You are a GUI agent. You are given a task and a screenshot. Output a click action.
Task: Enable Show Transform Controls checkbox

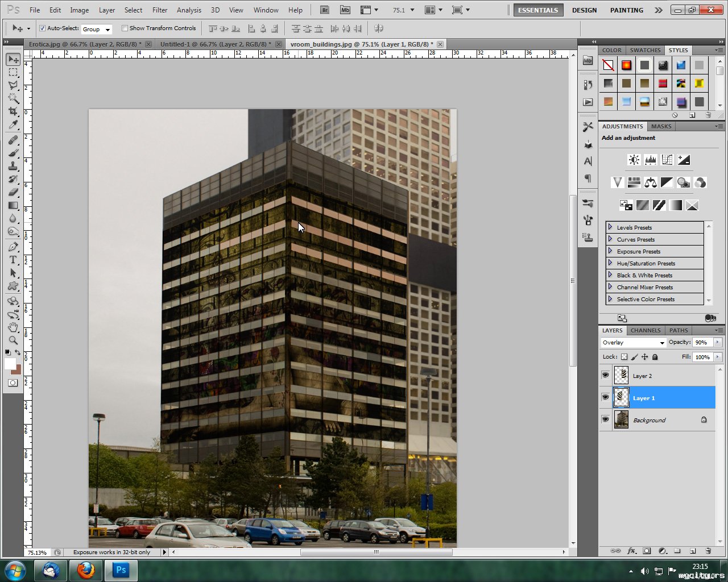(x=125, y=28)
